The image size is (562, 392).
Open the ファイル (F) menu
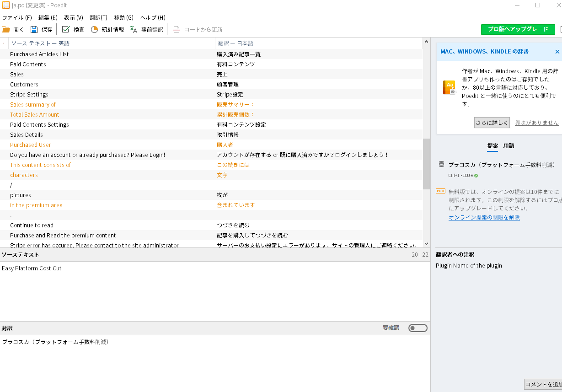coord(17,17)
